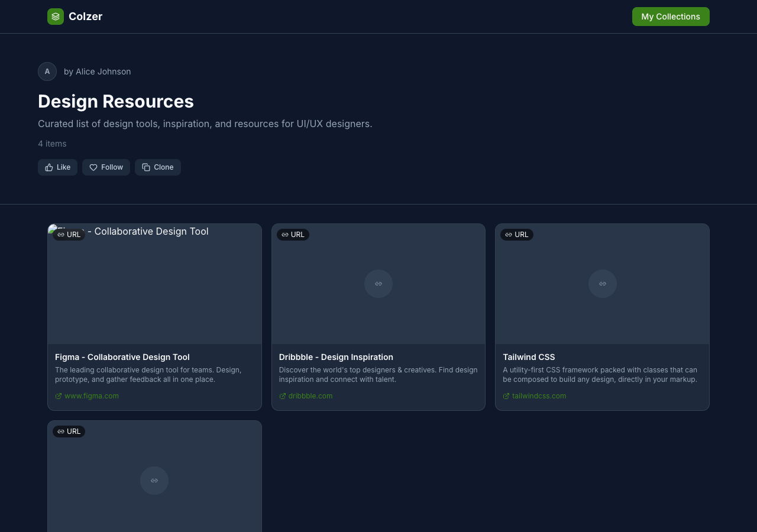Open the Tailwind CSS card title
This screenshot has height=532, width=757.
coord(528,357)
